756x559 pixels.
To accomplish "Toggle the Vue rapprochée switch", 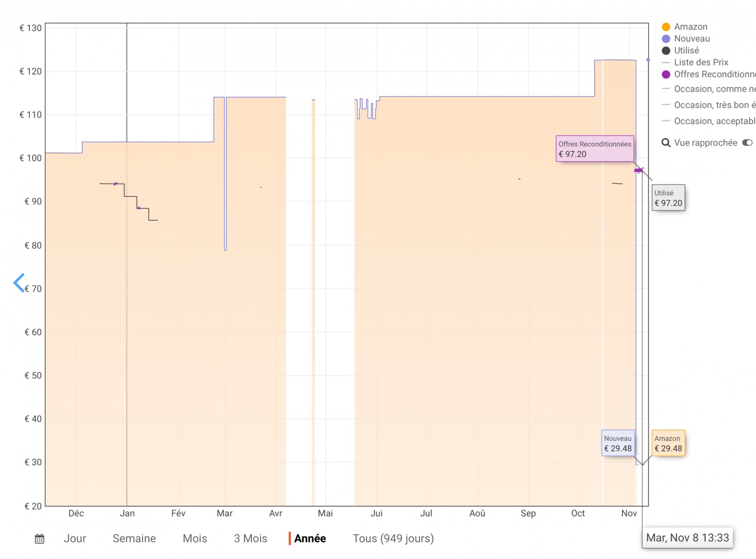I will tap(747, 143).
